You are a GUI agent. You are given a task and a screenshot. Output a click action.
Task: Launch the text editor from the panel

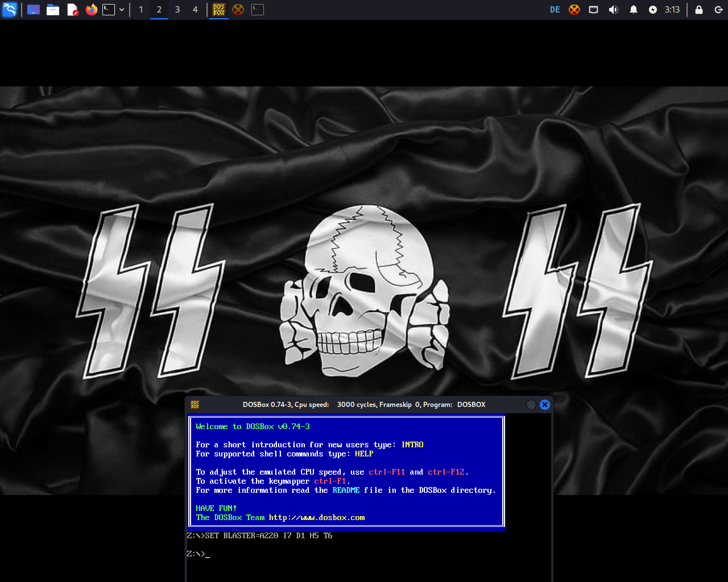click(x=72, y=10)
